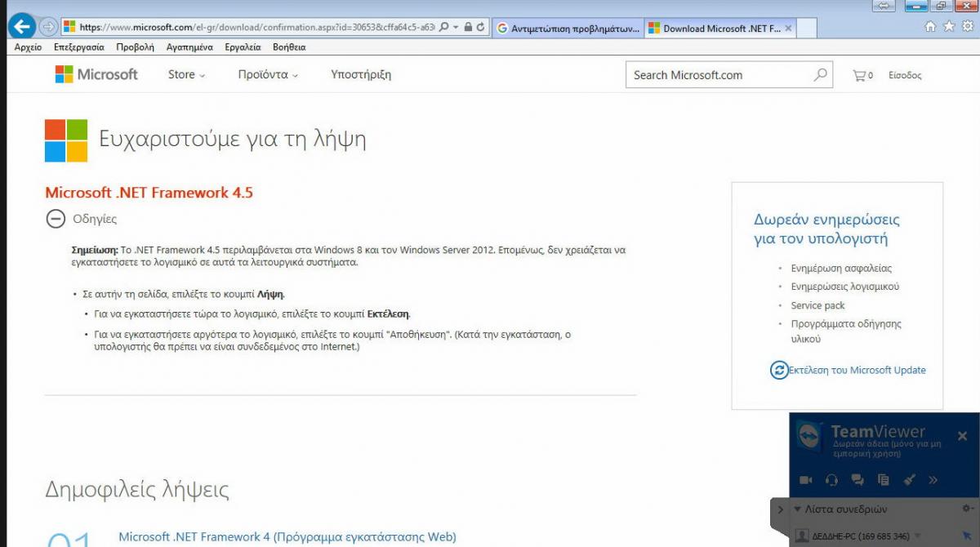Collapse the TeamViewer panel side arrow

pos(780,509)
